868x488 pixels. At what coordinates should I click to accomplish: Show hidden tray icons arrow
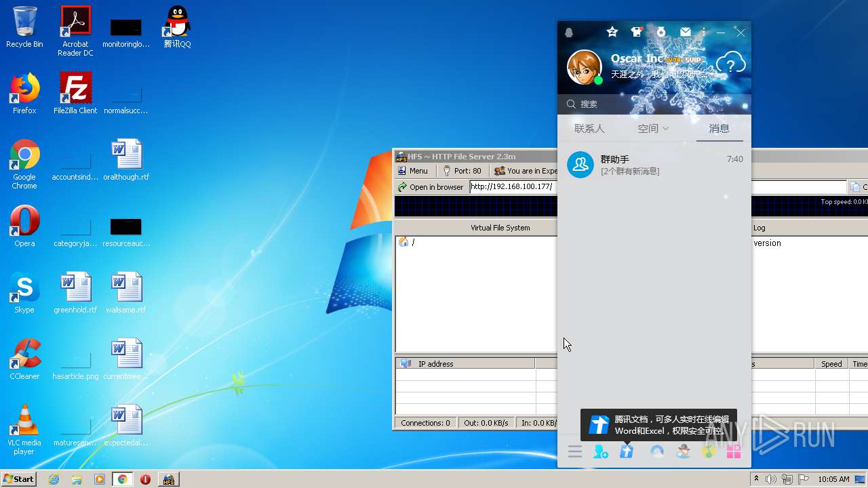coord(757,479)
